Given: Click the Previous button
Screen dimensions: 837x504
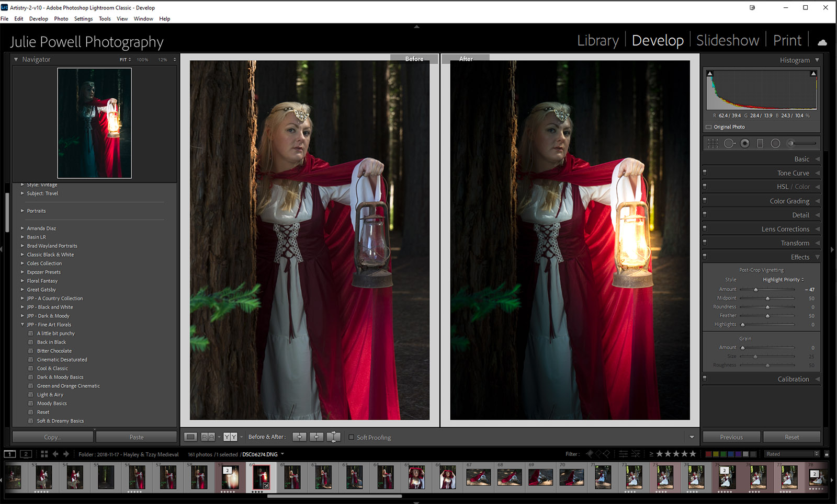Looking at the screenshot, I should pos(731,437).
